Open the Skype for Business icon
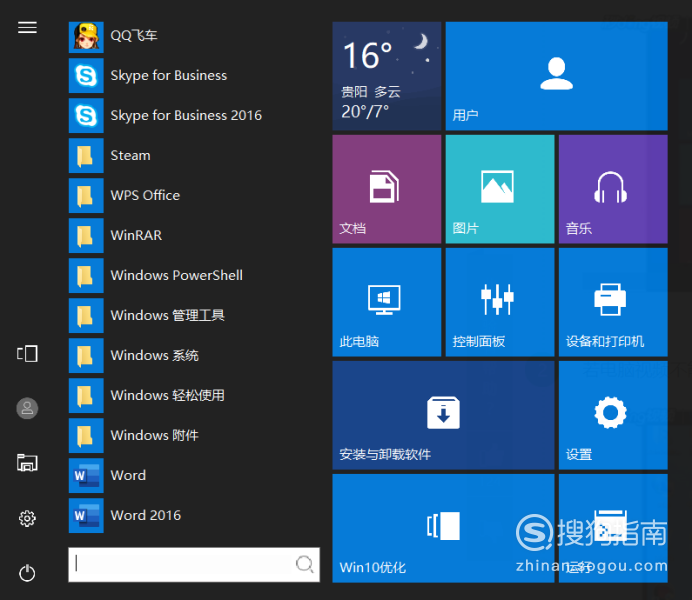692x600 pixels. 86,75
